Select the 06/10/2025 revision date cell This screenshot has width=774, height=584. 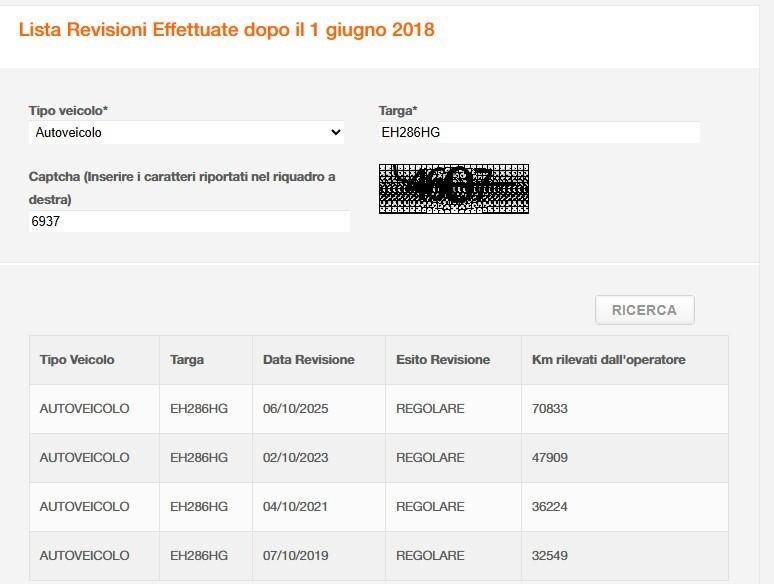(x=295, y=408)
